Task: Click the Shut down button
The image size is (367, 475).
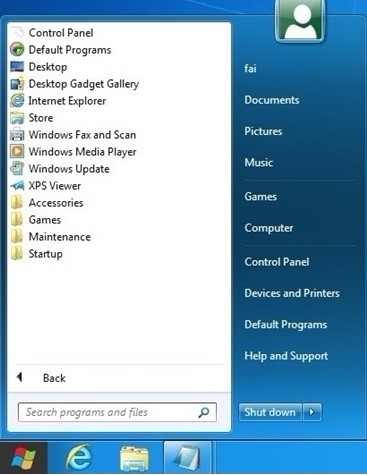Action: [270, 412]
